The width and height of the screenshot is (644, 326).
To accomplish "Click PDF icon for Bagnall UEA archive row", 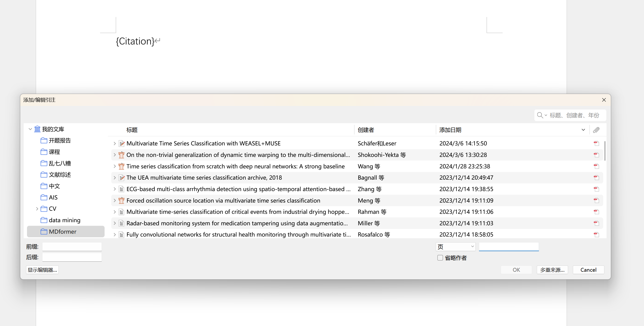I will point(596,177).
